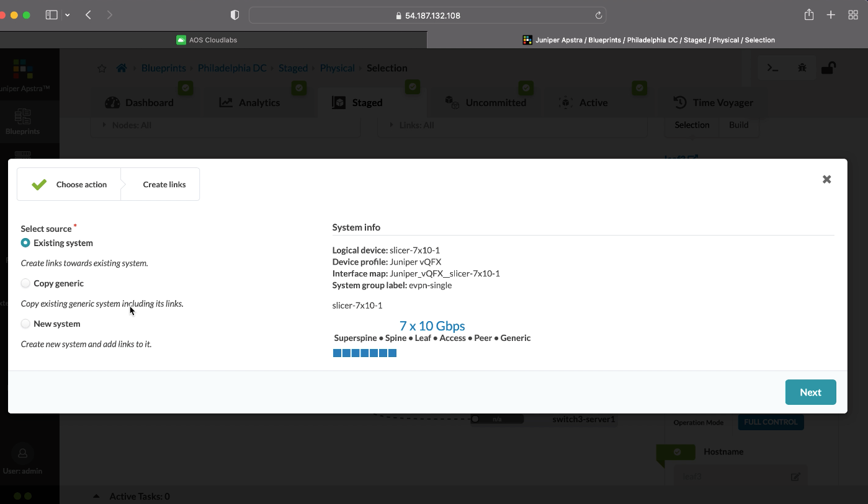Open the Uncommitted tab
Image resolution: width=868 pixels, height=504 pixels.
tap(486, 102)
